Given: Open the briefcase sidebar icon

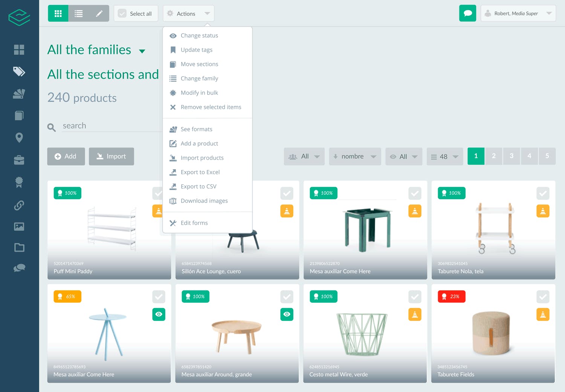Looking at the screenshot, I should coord(19,160).
